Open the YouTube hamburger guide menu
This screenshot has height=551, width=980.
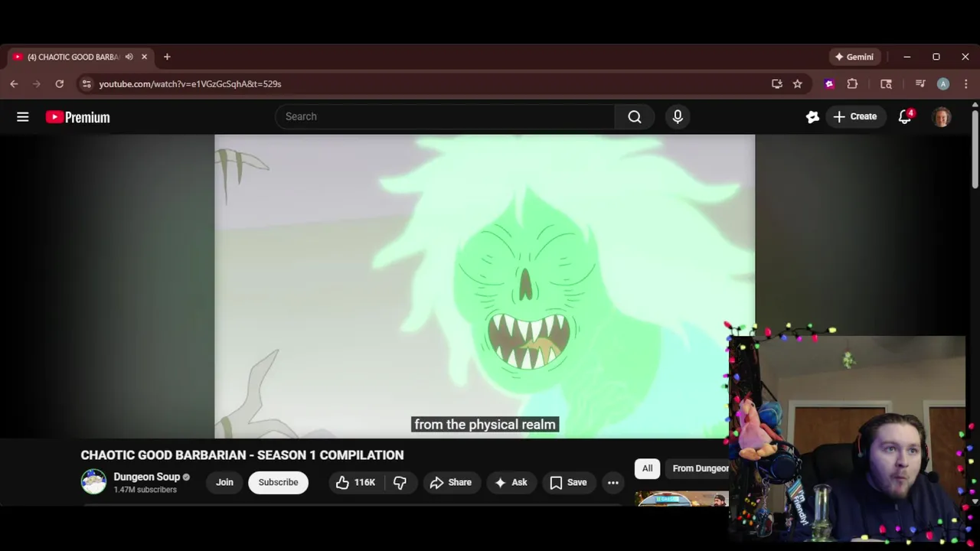[23, 117]
